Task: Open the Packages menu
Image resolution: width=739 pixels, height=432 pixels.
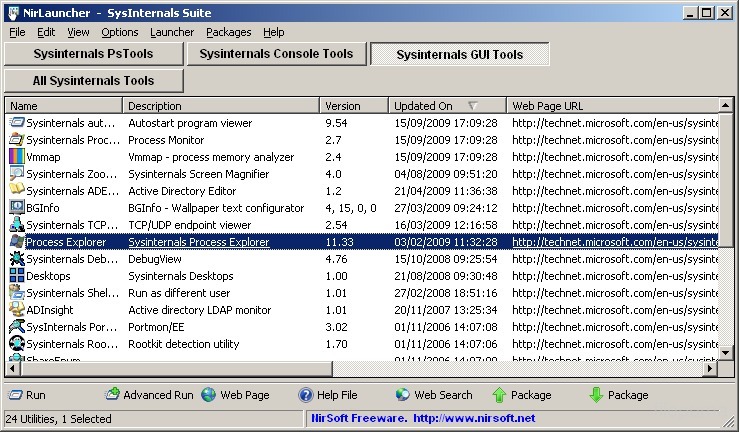Action: (x=229, y=32)
